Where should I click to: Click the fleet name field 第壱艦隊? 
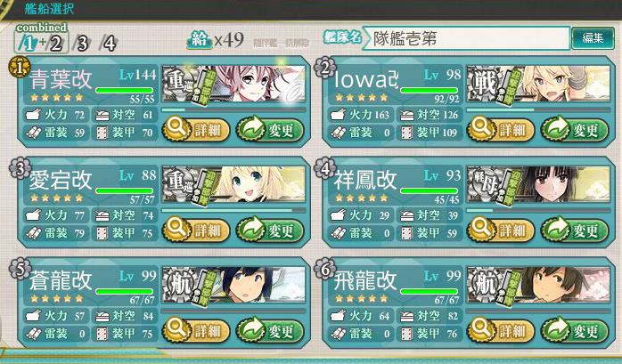(466, 38)
